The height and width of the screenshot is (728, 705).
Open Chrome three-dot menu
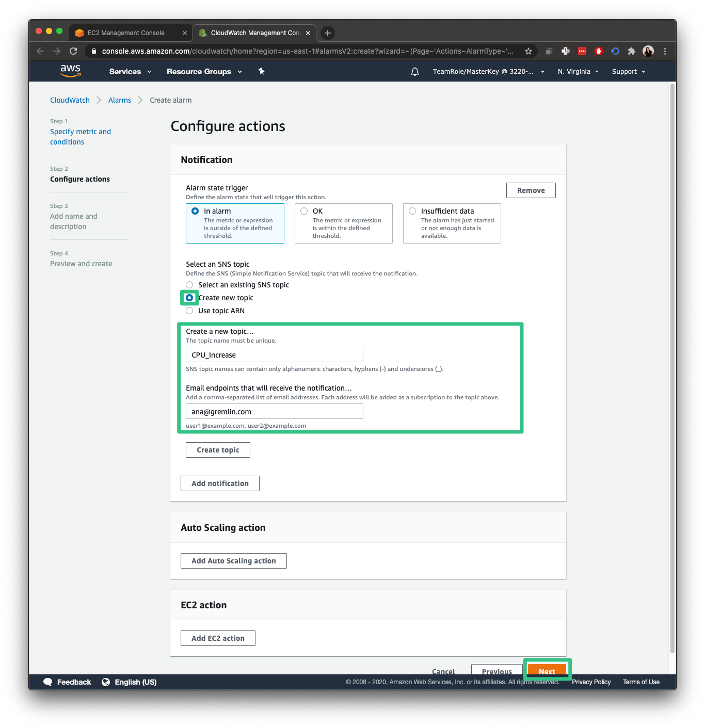[x=665, y=51]
